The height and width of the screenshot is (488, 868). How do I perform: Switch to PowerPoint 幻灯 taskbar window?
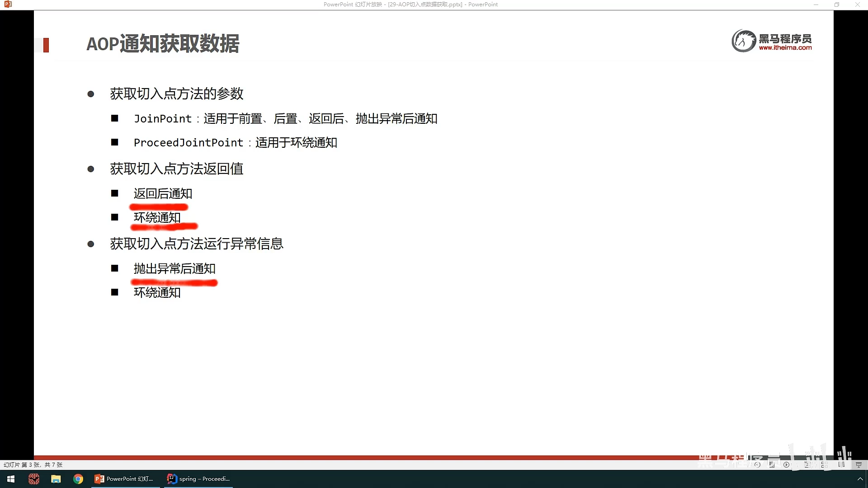pos(125,479)
